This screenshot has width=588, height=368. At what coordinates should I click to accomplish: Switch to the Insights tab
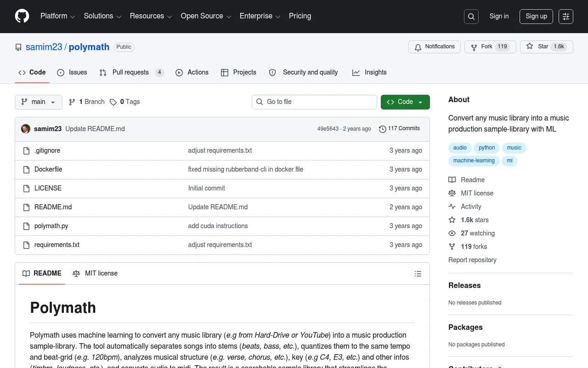tap(369, 73)
